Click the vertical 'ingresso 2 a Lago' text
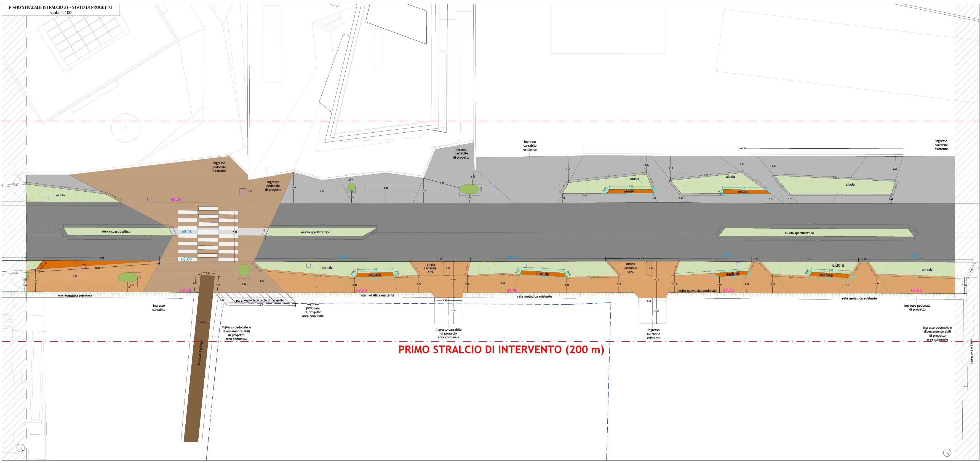This screenshot has width=980, height=463. 971,352
